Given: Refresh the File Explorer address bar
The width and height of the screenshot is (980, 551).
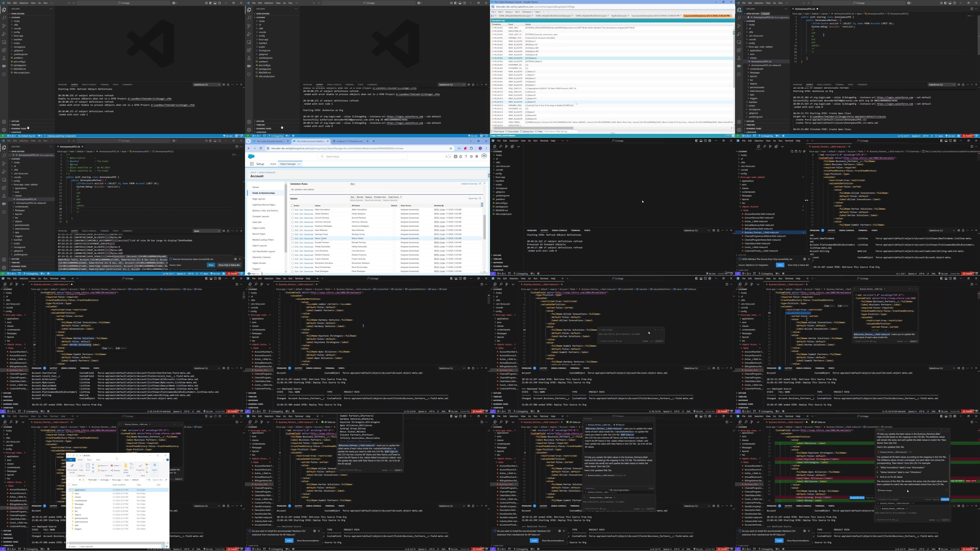Looking at the screenshot, I should pyautogui.click(x=149, y=480).
